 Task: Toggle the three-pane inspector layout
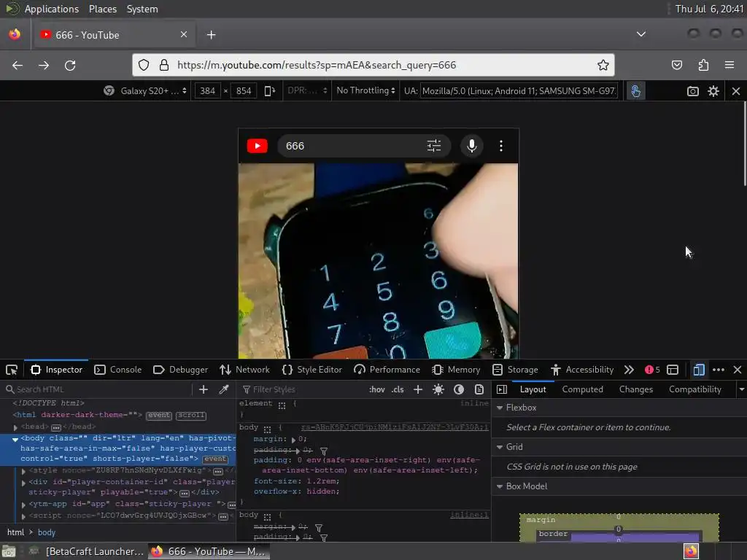502,389
